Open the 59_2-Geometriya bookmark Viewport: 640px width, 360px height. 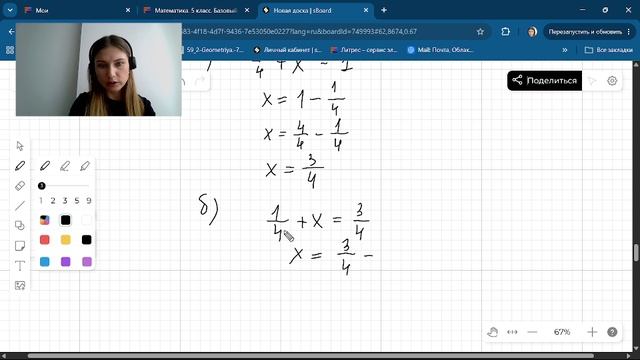click(x=214, y=50)
